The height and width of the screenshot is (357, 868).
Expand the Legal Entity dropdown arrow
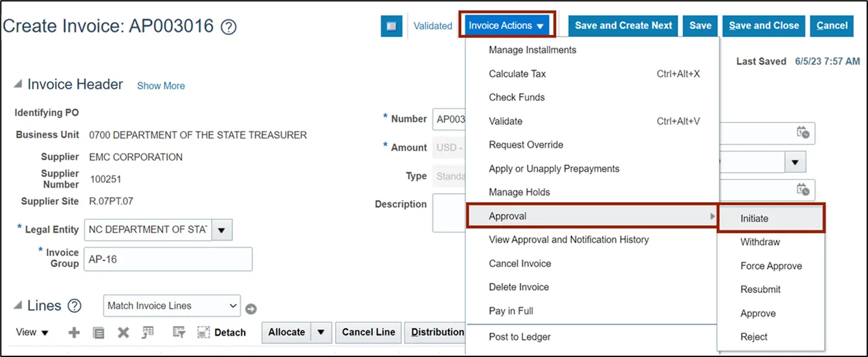(x=222, y=229)
